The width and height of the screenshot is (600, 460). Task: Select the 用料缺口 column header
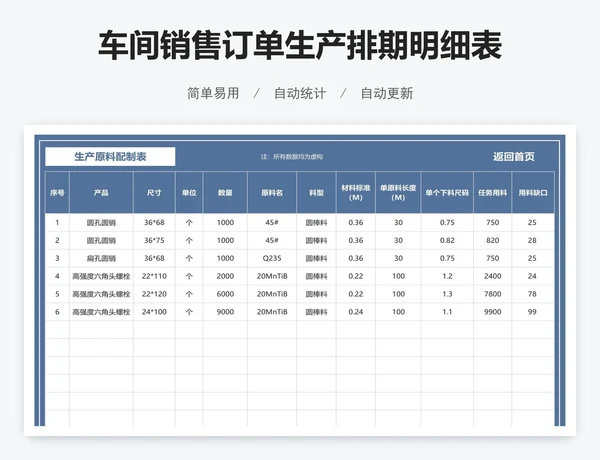pos(533,192)
